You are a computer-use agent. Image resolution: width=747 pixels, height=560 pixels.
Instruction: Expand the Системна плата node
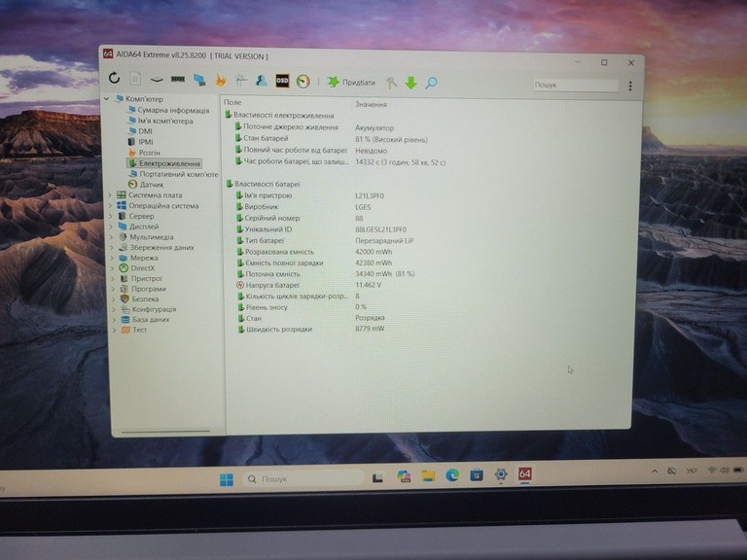tap(110, 195)
